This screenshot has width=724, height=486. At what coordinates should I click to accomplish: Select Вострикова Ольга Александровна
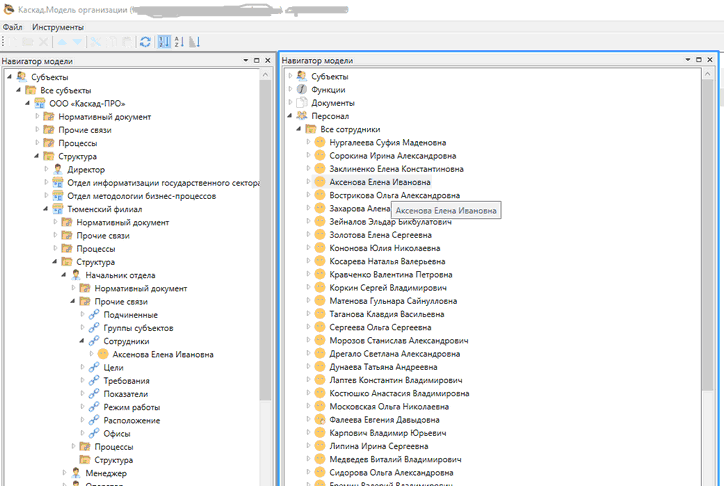394,195
